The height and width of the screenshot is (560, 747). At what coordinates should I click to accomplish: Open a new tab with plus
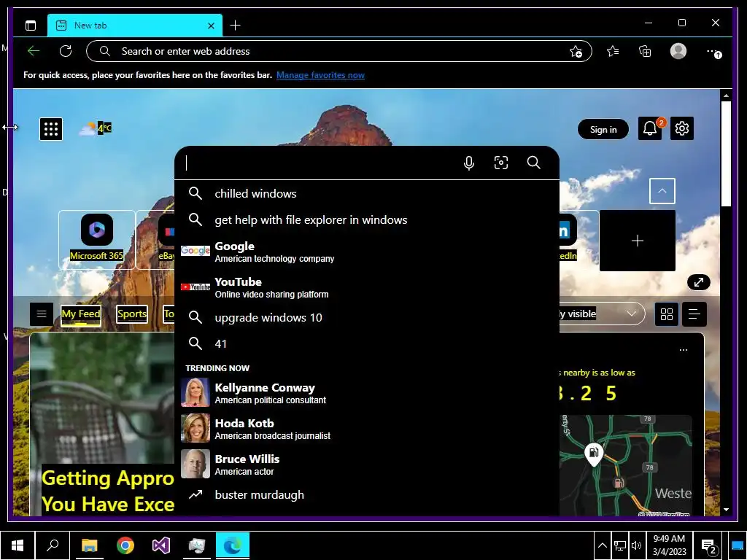236,26
